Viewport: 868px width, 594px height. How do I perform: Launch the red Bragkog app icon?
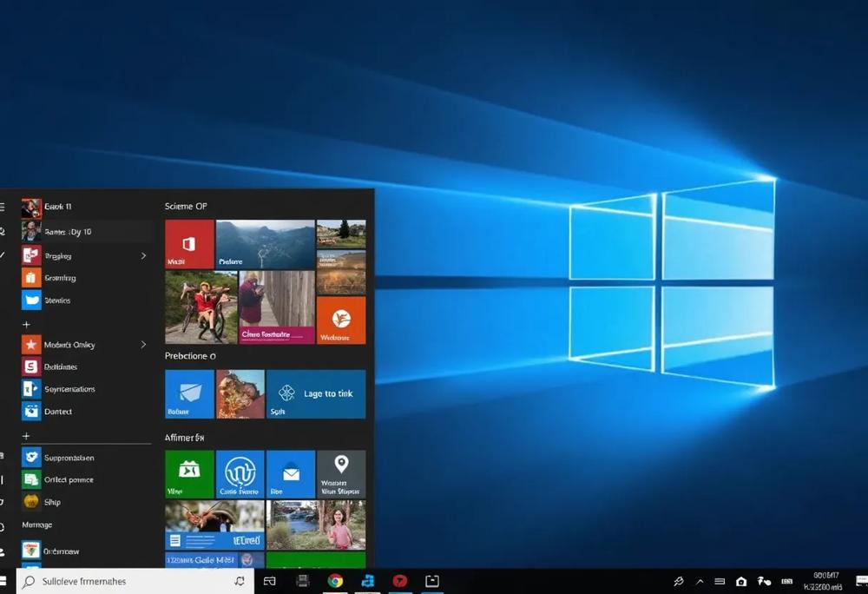pyautogui.click(x=31, y=255)
